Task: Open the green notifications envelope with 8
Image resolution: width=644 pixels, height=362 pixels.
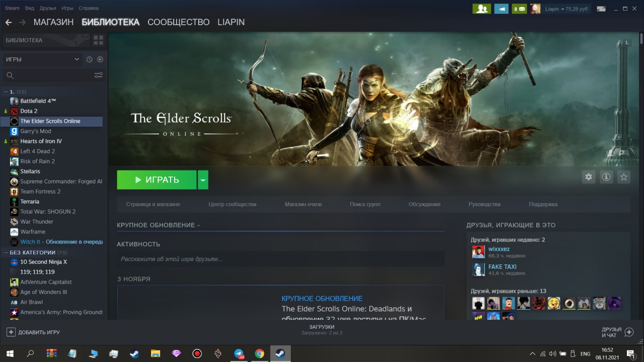Action: (x=519, y=9)
